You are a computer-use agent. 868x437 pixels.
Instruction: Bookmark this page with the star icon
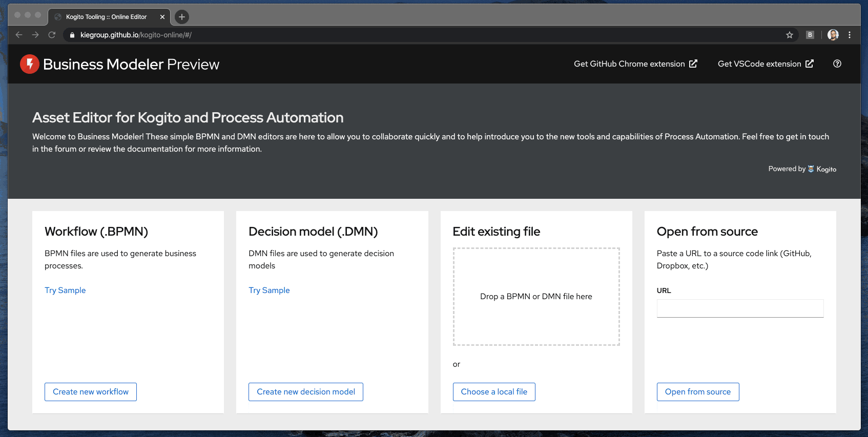click(x=789, y=35)
